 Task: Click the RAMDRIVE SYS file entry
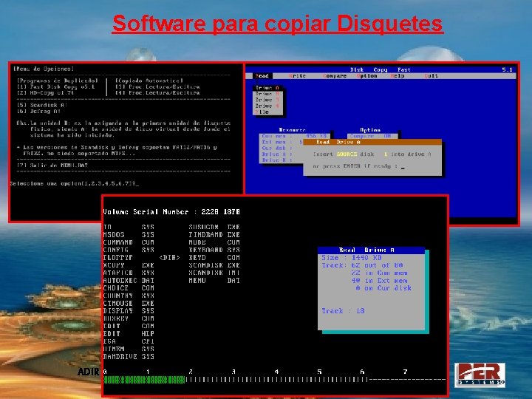click(x=129, y=357)
